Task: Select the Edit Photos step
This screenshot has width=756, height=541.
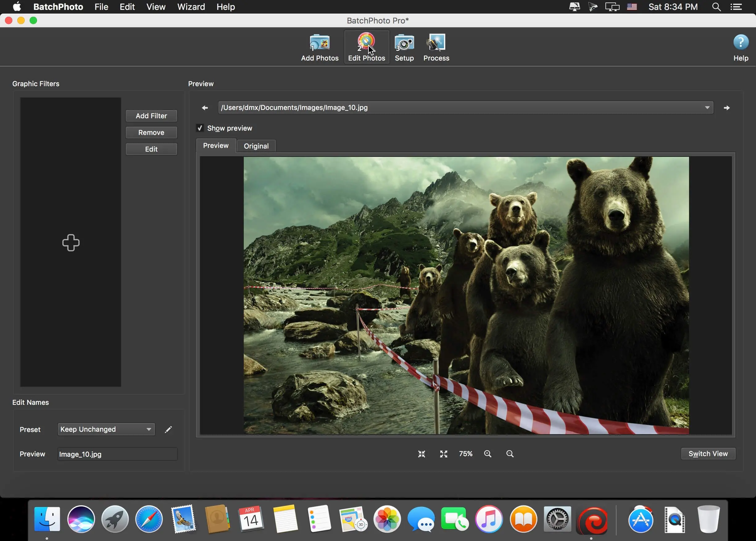Action: [x=366, y=47]
